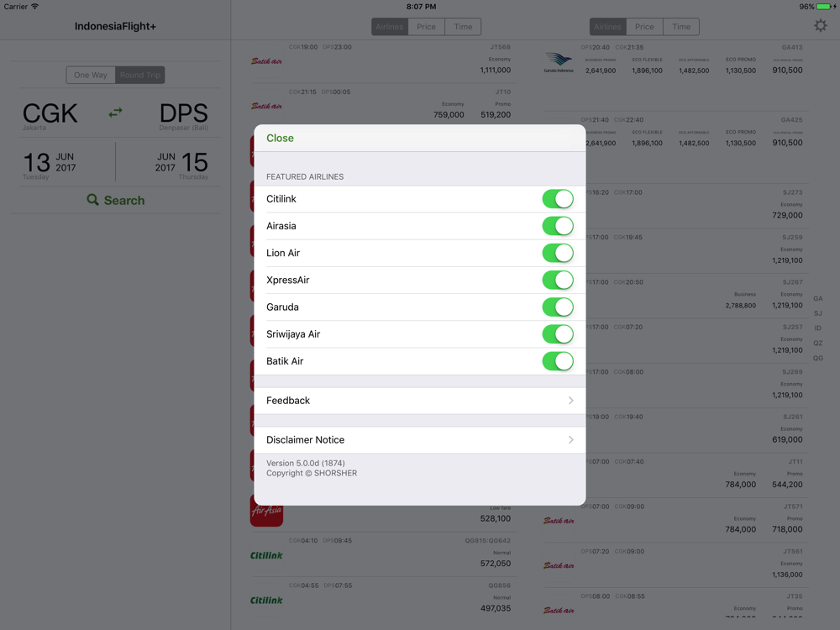The height and width of the screenshot is (630, 840).
Task: Select the 759,000 Economy fare on JT10
Action: [449, 114]
